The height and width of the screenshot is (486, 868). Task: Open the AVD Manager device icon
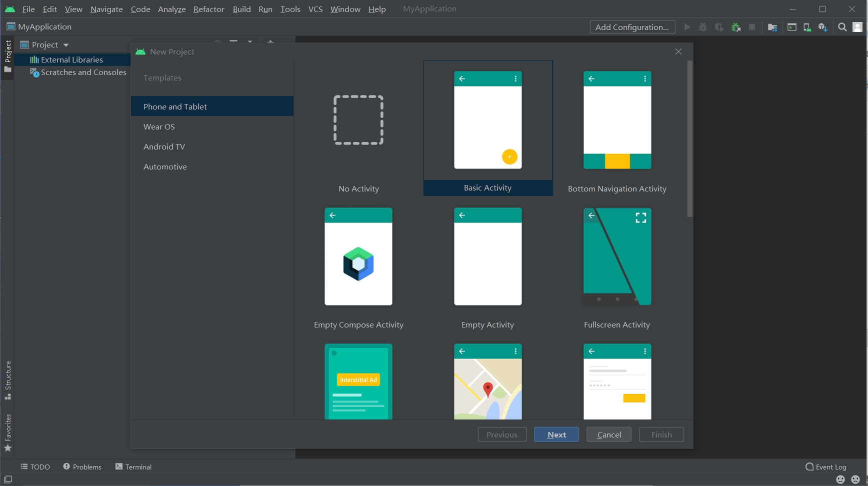pos(807,27)
